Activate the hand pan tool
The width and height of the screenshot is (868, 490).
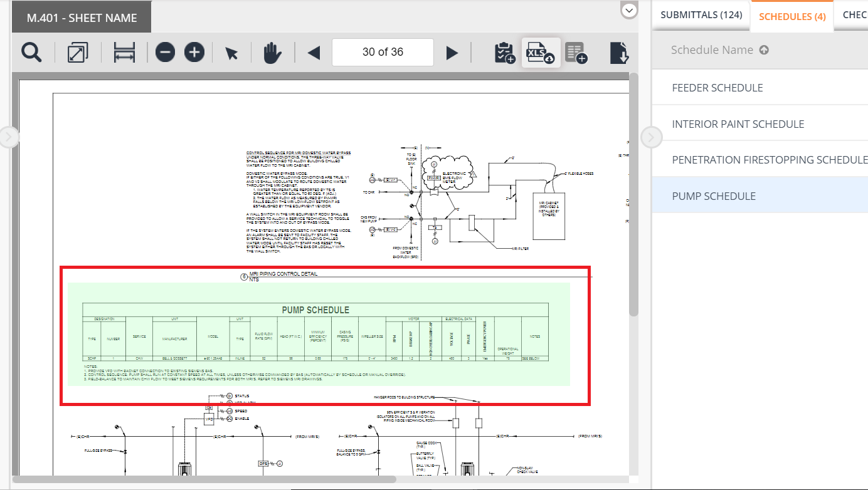272,53
